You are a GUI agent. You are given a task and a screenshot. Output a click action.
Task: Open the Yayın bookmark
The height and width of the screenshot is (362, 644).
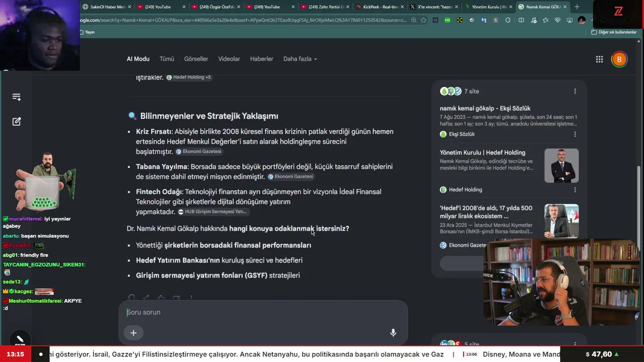(x=87, y=32)
